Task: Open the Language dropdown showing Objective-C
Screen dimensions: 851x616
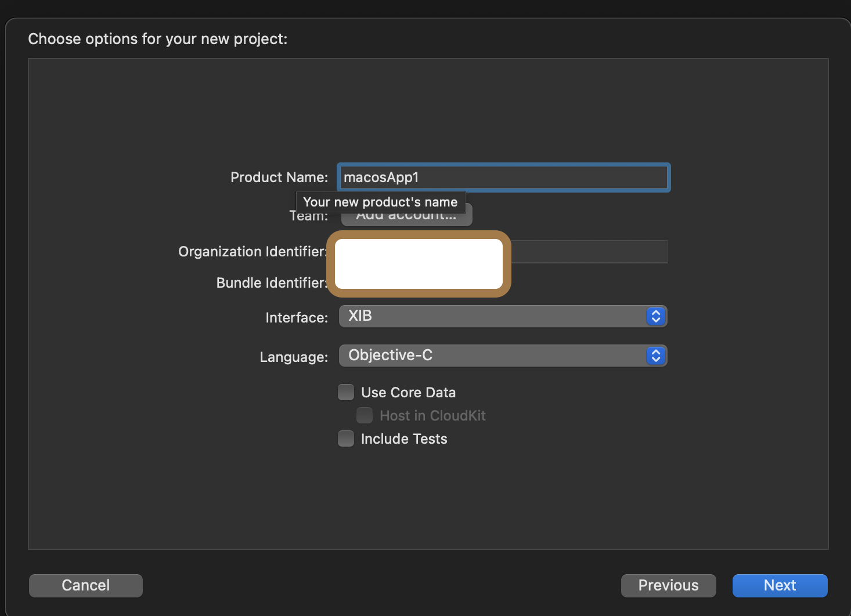Action: click(x=493, y=356)
